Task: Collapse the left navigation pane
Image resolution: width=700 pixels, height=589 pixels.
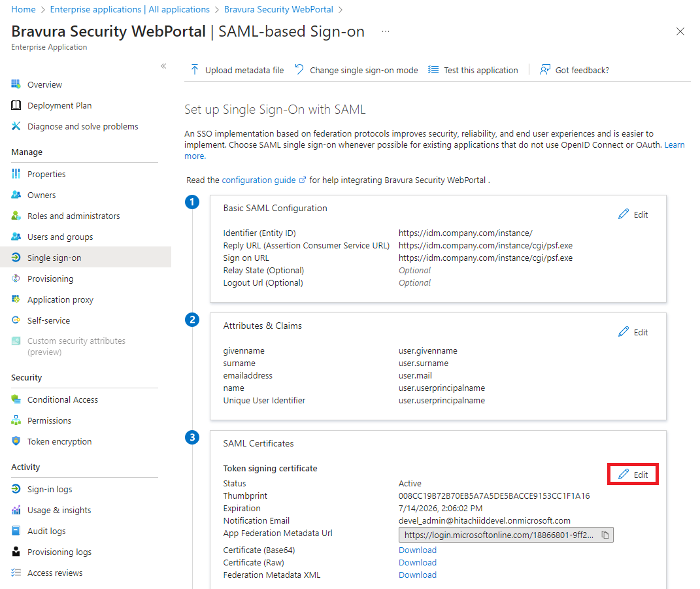Action: click(x=163, y=65)
